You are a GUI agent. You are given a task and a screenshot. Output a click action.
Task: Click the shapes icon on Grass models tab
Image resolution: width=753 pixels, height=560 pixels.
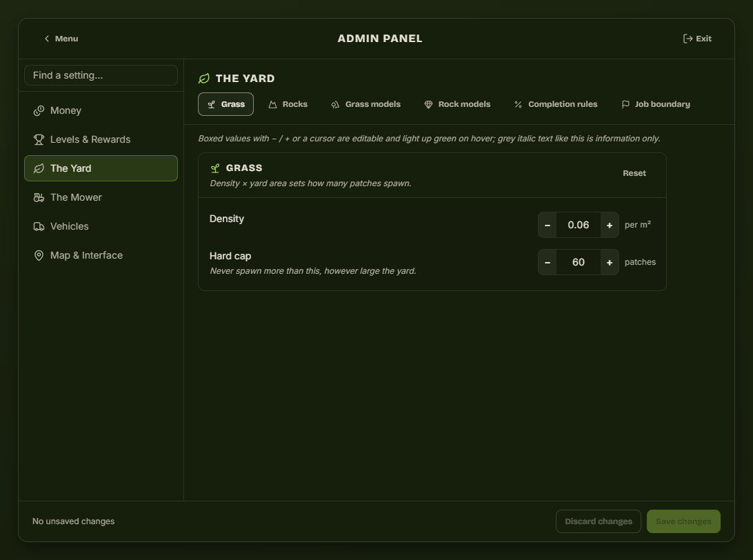click(335, 105)
